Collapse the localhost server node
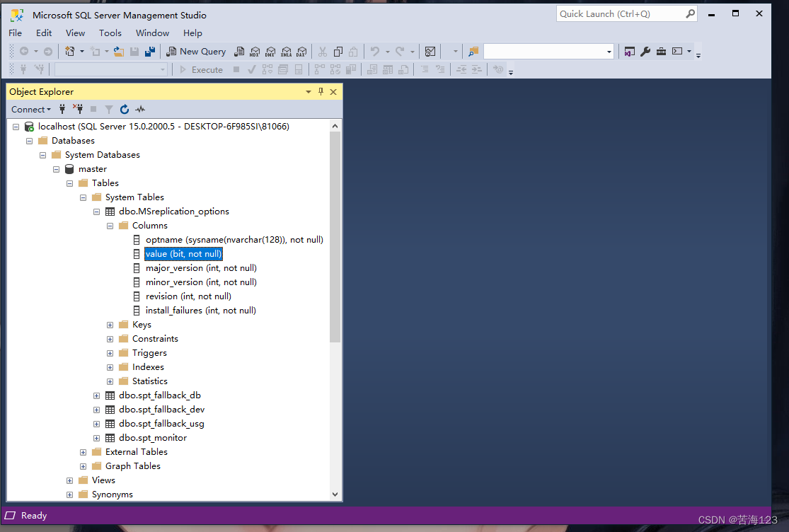Image resolution: width=789 pixels, height=532 pixels. pyautogui.click(x=16, y=127)
